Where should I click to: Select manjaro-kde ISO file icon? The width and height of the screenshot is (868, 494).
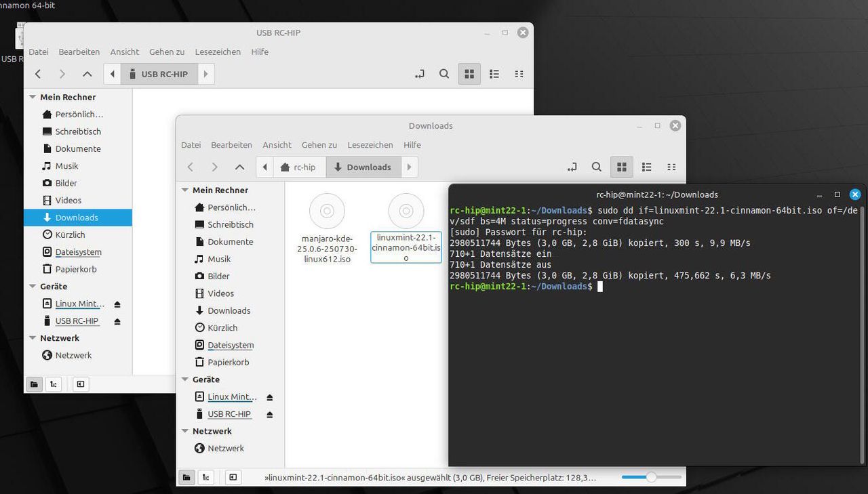[327, 211]
